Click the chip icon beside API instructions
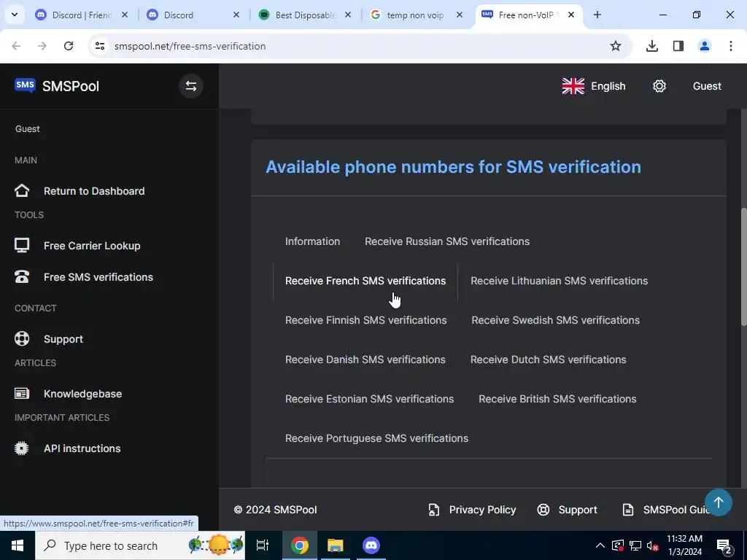 click(21, 448)
